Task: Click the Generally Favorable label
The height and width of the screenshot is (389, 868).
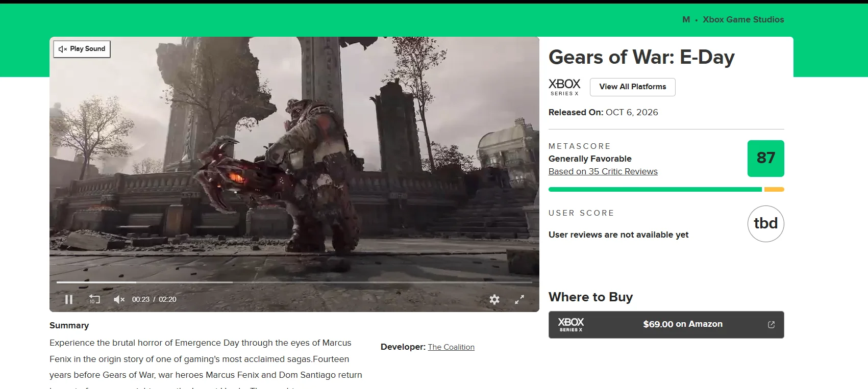Action: pos(590,159)
